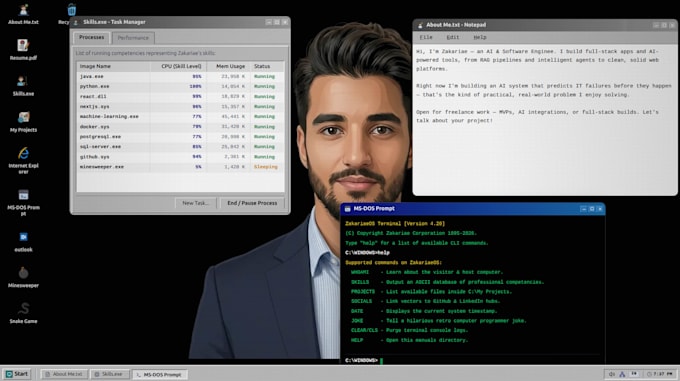Open the Resume.pdf desktop icon

23,49
